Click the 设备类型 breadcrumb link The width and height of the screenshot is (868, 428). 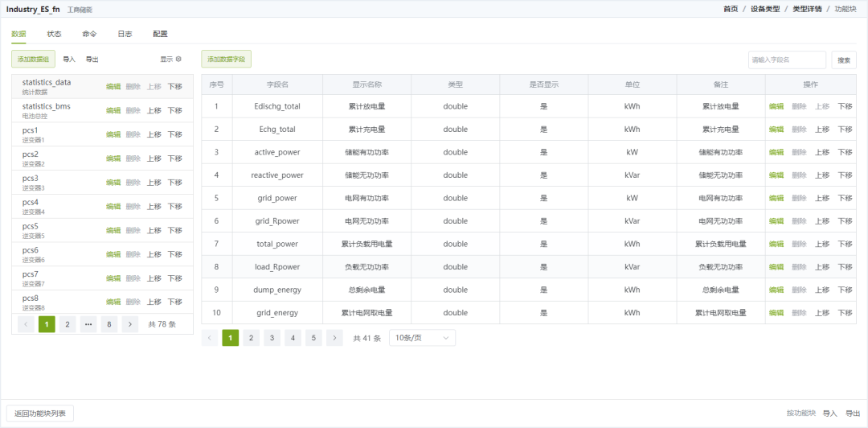765,9
